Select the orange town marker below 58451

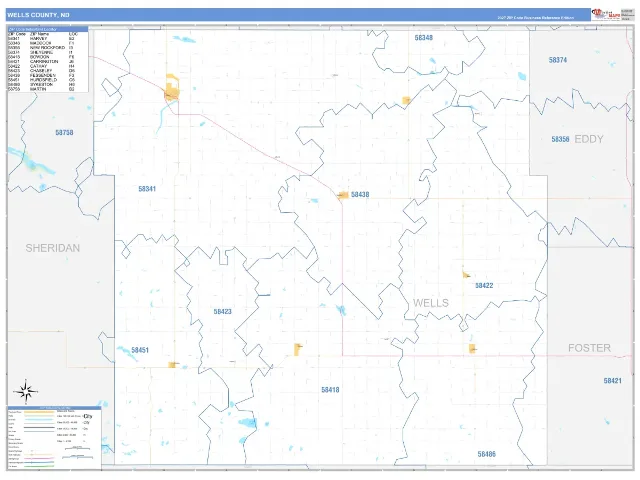pyautogui.click(x=172, y=364)
